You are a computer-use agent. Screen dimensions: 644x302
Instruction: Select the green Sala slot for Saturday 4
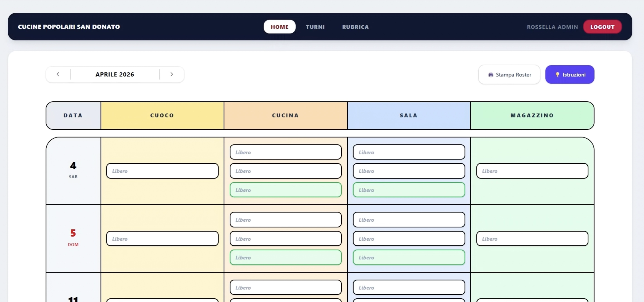(x=409, y=190)
